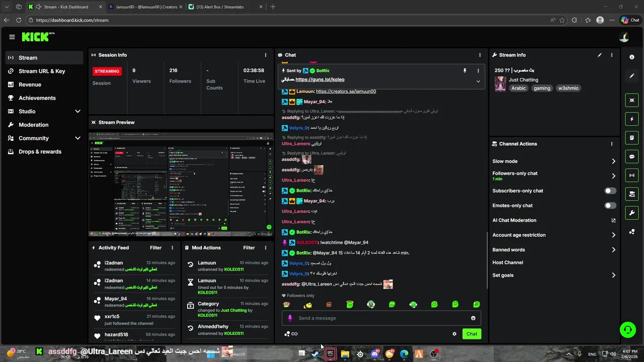Open File Explorer from taskbar
The width and height of the screenshot is (644, 362).
pos(345,354)
